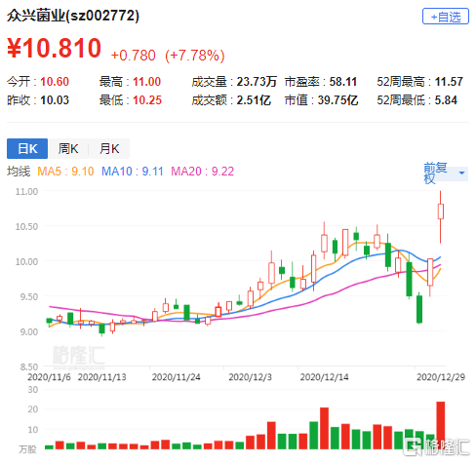Switch to the 月K monthly chart tab
This screenshot has height=463, width=476.
tap(109, 149)
